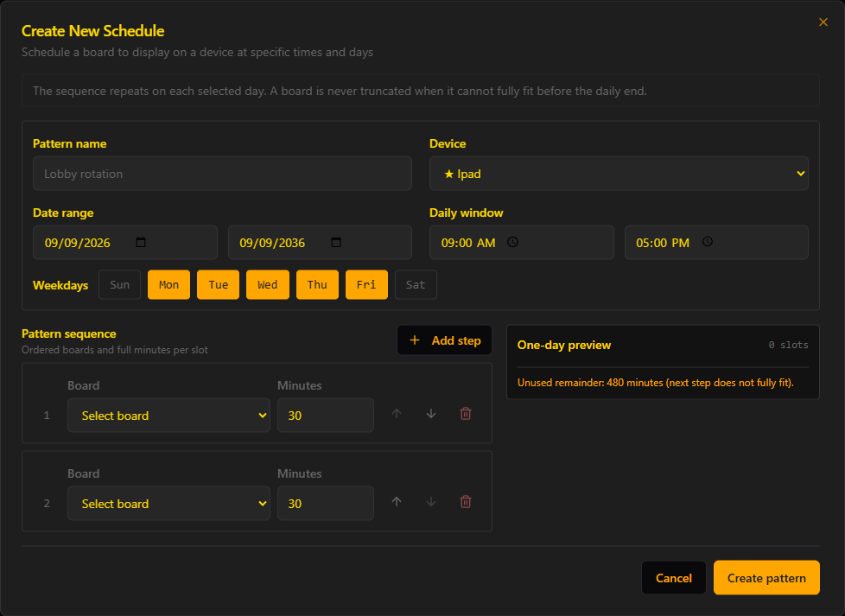845x616 pixels.
Task: Click the "0 slots" count text
Action: tap(789, 345)
